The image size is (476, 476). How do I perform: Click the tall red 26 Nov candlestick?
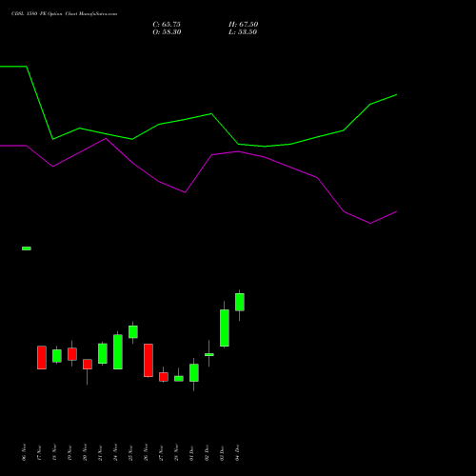pyautogui.click(x=149, y=360)
